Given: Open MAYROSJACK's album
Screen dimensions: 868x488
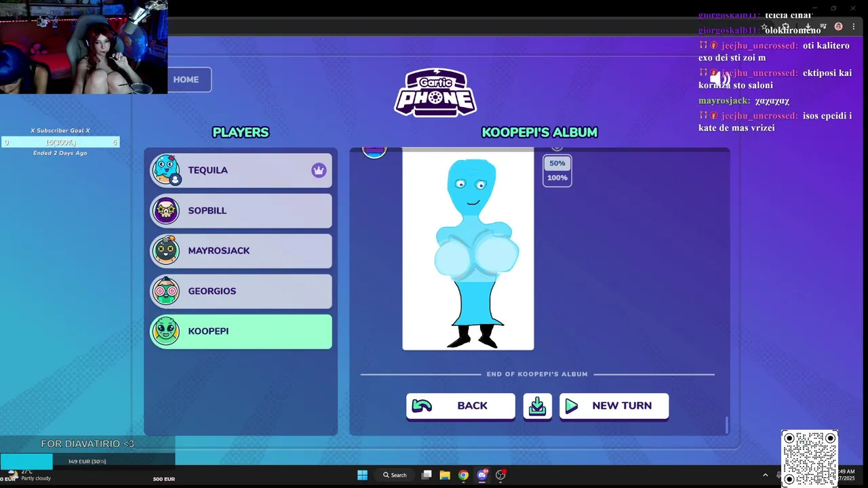Looking at the screenshot, I should click(x=241, y=251).
